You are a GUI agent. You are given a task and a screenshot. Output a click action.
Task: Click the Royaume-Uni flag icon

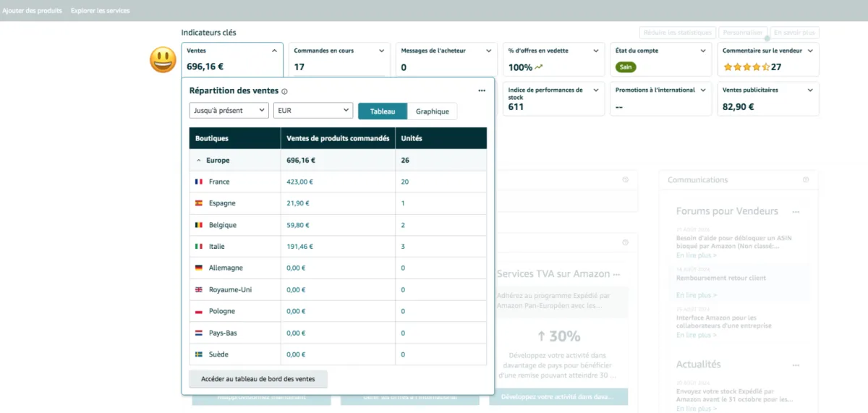tap(199, 289)
